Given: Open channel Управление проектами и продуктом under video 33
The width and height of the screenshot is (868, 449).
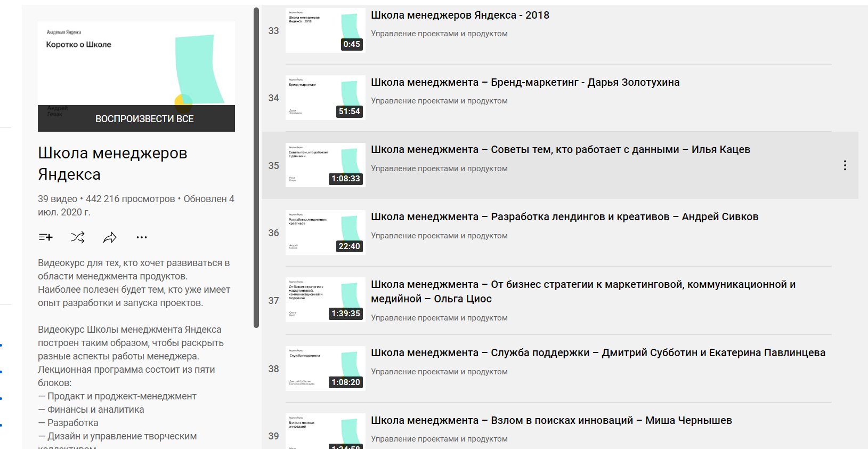Looking at the screenshot, I should point(439,34).
